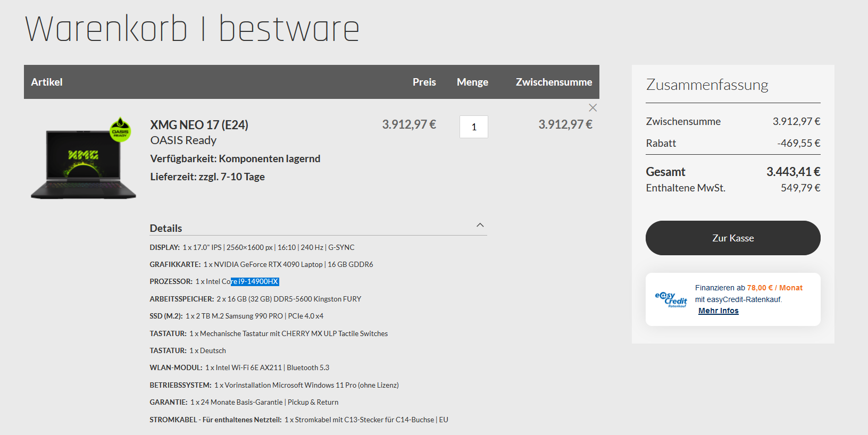Viewport: 868px width, 435px height.
Task: Click the BETRIEBSSYSTEM Windows 11 Pro line
Action: [274, 385]
